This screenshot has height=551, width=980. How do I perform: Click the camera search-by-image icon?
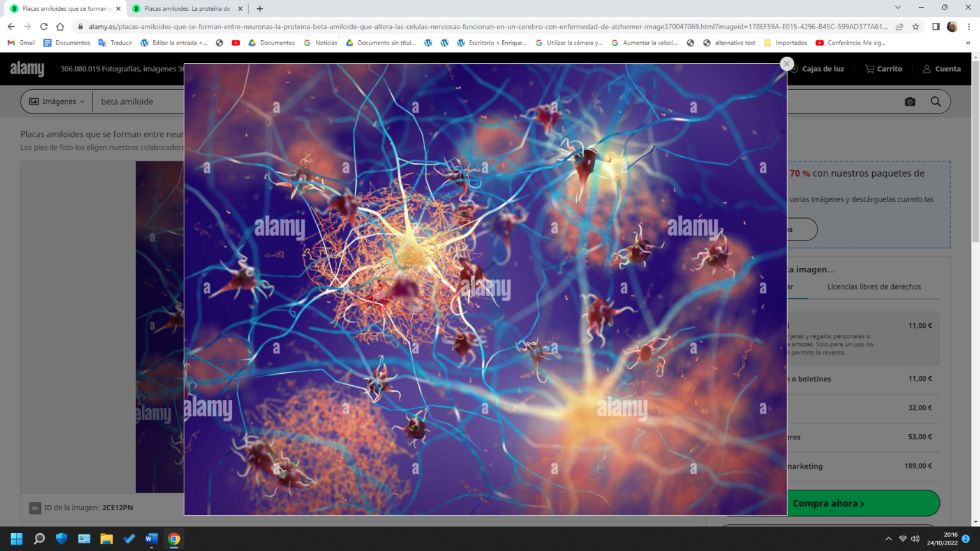click(x=910, y=101)
